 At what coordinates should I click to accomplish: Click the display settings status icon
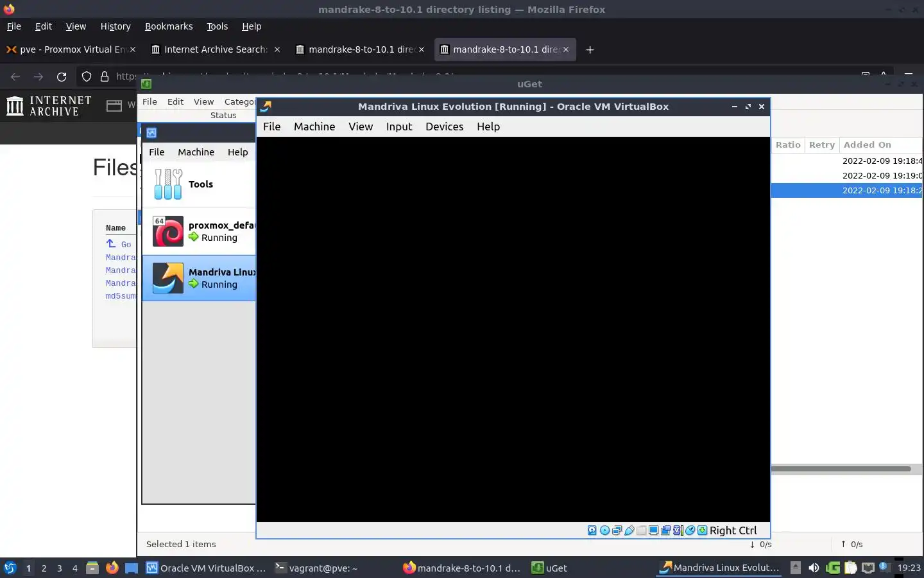[653, 530]
